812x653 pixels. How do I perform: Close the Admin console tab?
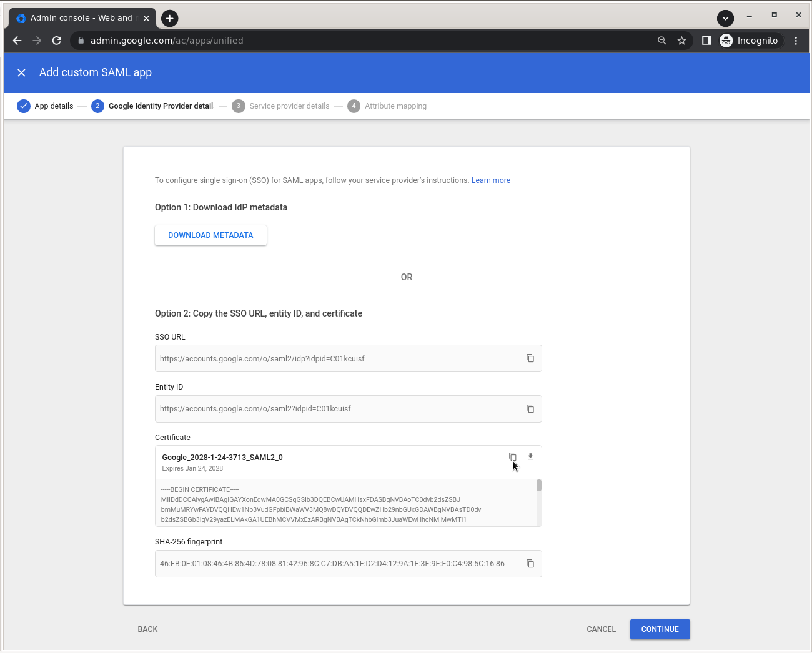[146, 18]
